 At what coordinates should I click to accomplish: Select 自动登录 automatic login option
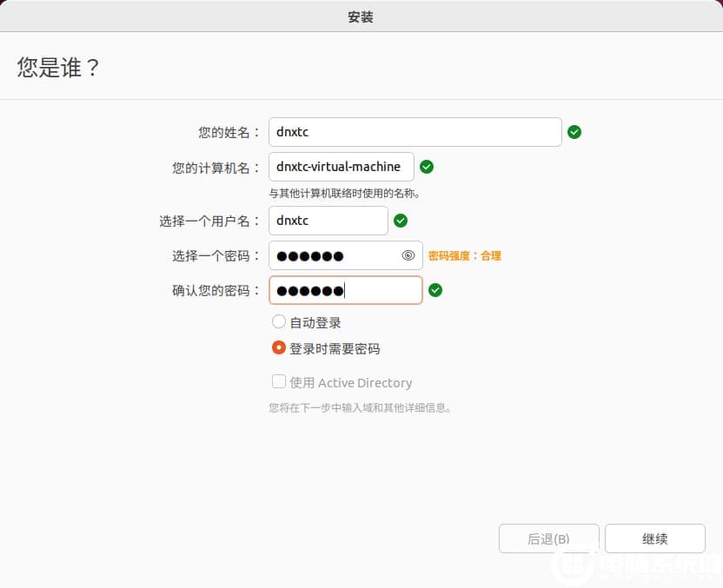click(279, 320)
